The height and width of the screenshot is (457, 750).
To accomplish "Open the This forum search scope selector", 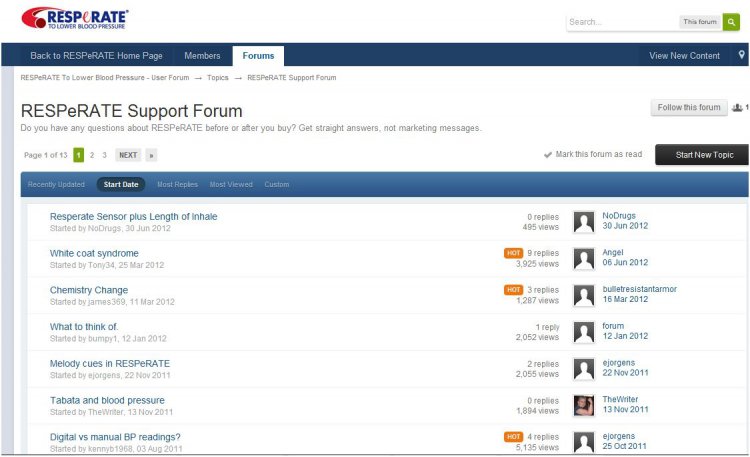I will (700, 22).
